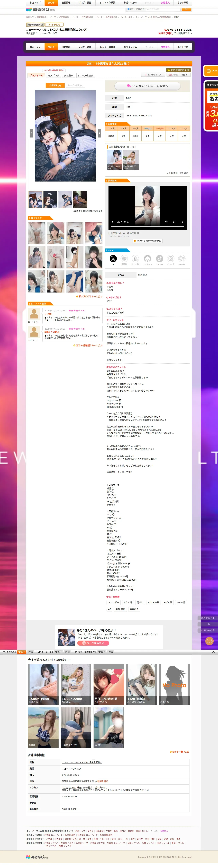The image size is (218, 868).
Task: Click the メッセージを送る button
Action: pyautogui.click(x=178, y=74)
